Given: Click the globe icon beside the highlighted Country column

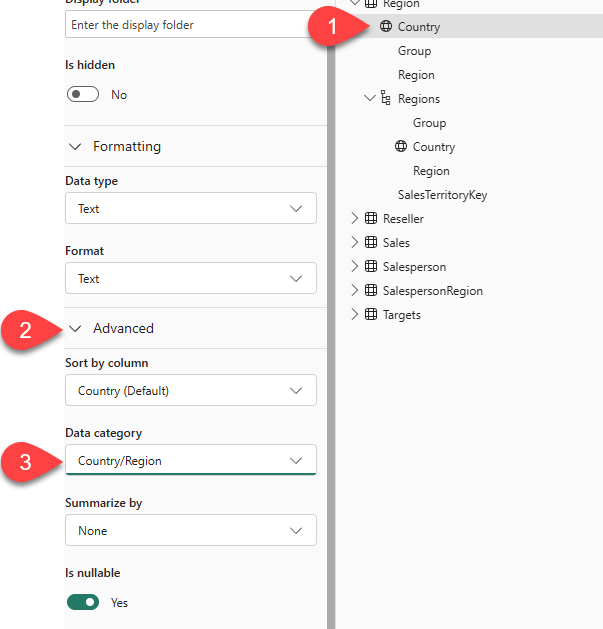Looking at the screenshot, I should pyautogui.click(x=386, y=27).
